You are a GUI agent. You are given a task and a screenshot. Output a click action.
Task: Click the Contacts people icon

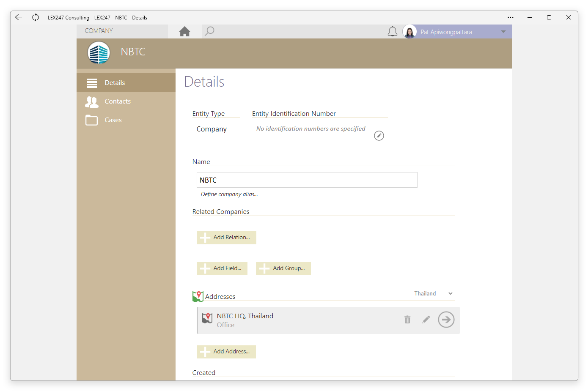click(x=92, y=101)
